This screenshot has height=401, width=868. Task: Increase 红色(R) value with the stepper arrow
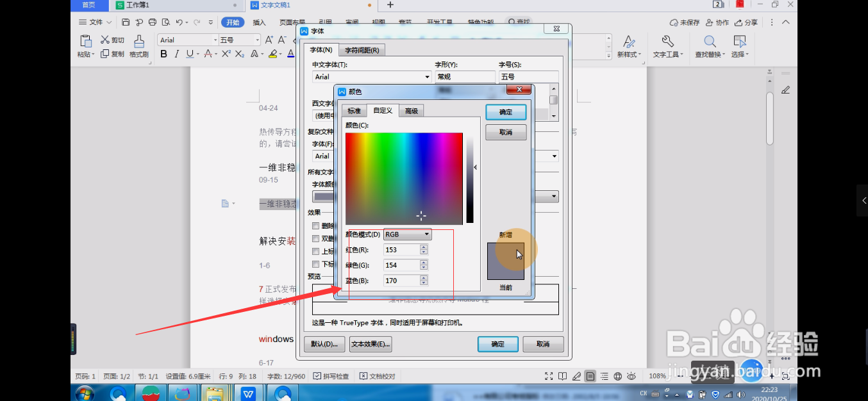tap(423, 248)
